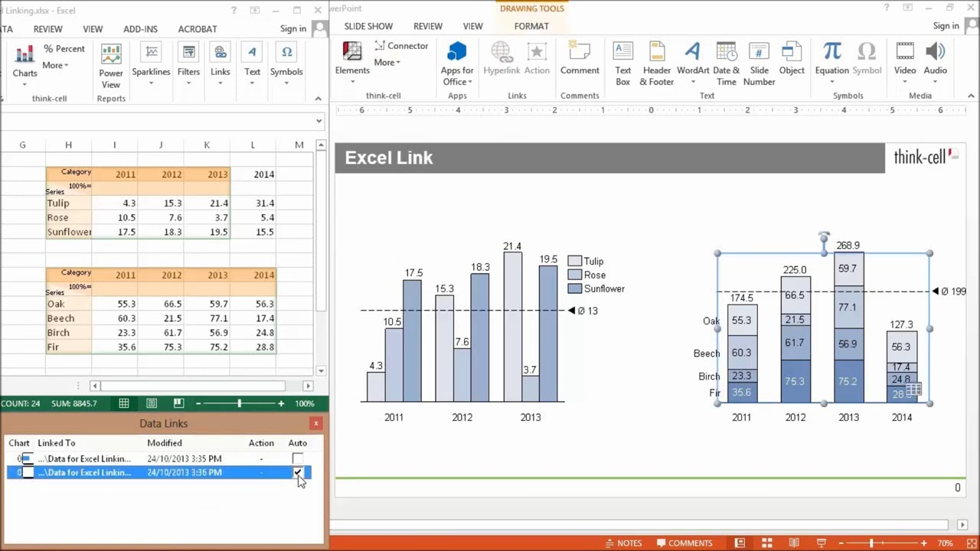Image resolution: width=980 pixels, height=551 pixels.
Task: Sign in to PowerPoint
Action: tap(946, 26)
